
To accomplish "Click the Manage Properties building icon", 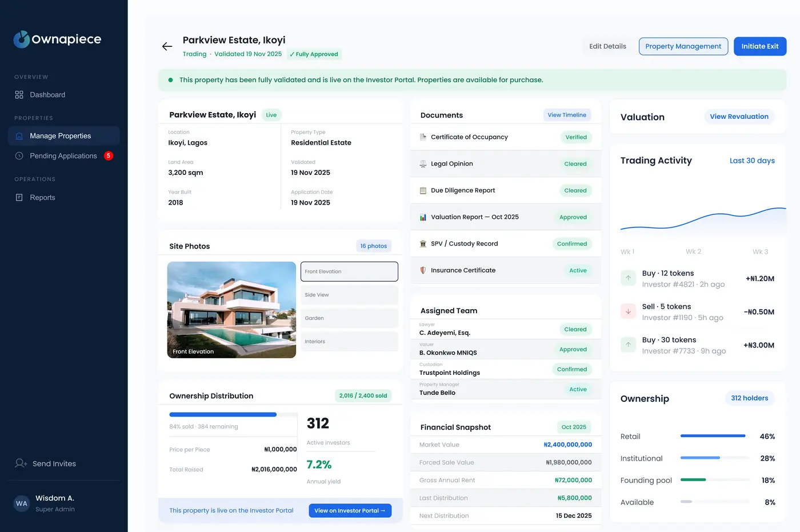I will (x=19, y=136).
